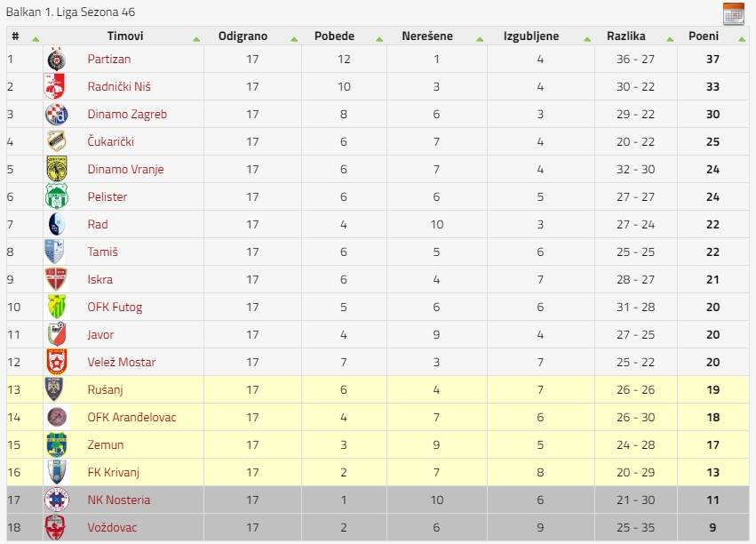Click the NK Nosteria club crest
The height and width of the screenshot is (544, 756).
click(x=56, y=500)
